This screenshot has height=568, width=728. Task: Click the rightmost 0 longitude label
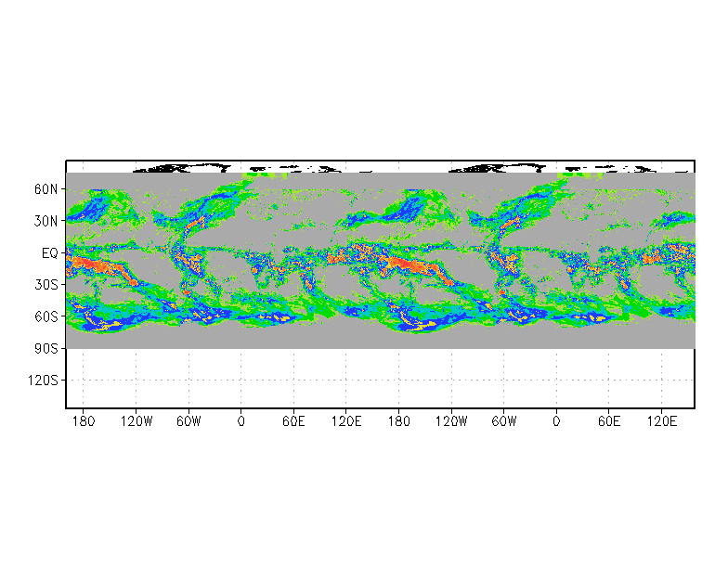556,421
